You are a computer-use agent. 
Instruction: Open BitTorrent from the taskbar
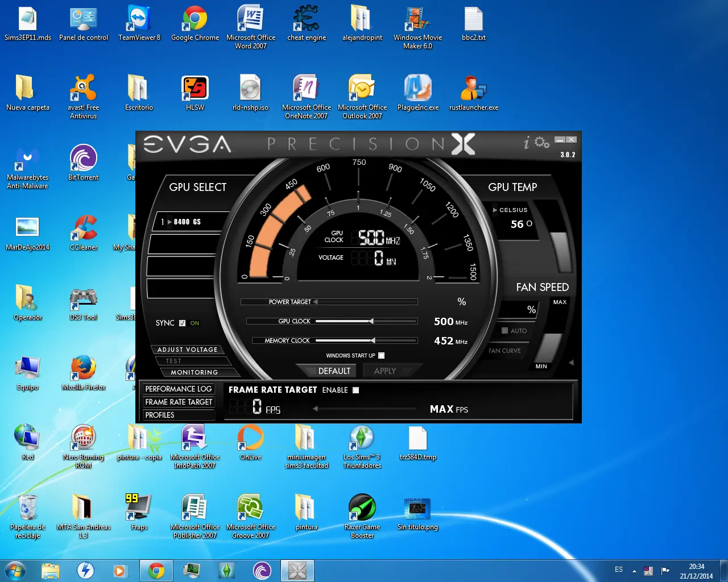pos(262,571)
